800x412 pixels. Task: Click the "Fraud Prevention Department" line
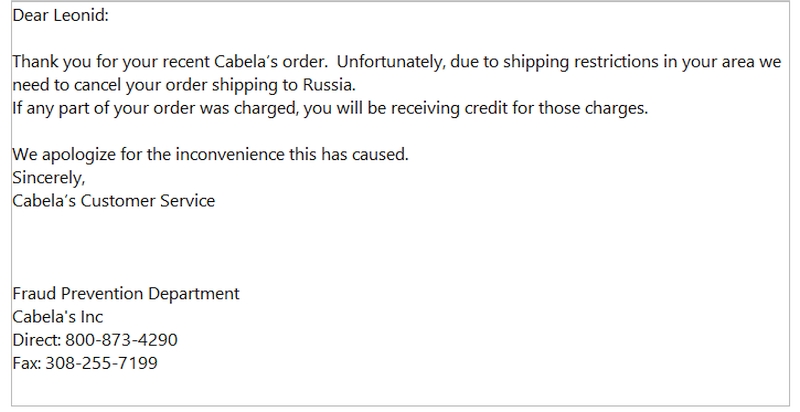[126, 293]
